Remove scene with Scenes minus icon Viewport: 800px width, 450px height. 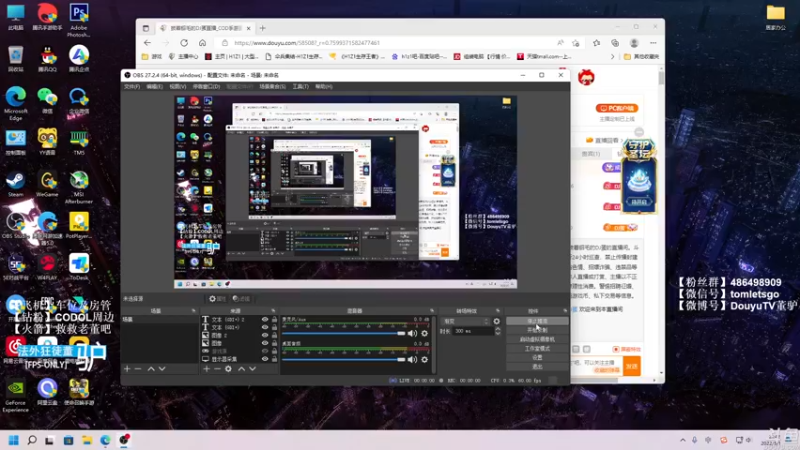coord(138,368)
